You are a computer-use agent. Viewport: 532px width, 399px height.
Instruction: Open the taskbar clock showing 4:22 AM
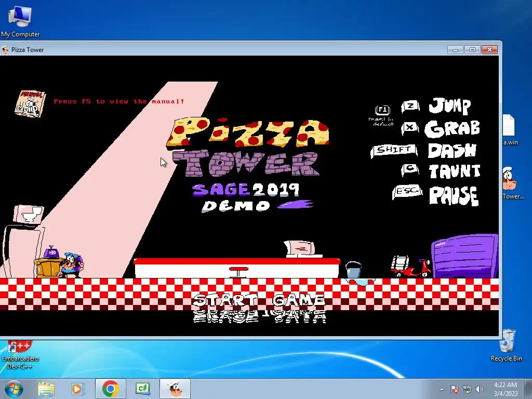click(x=506, y=389)
